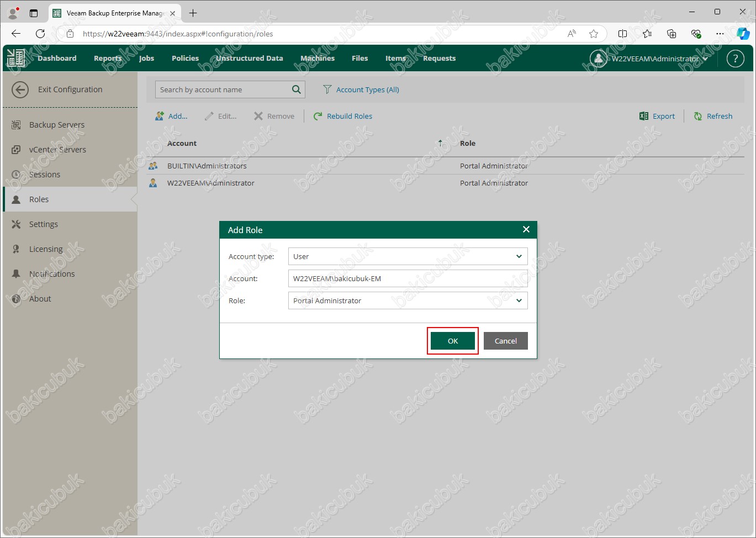Viewport: 756px width, 538px height.
Task: Click the Exit Configuration back arrow icon
Action: 20,89
